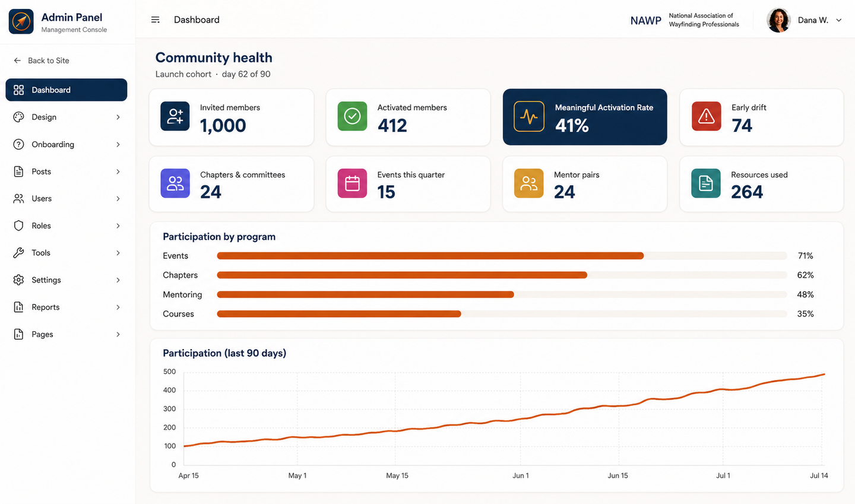The height and width of the screenshot is (504, 855).
Task: Click the Activated members value 412
Action: [392, 125]
